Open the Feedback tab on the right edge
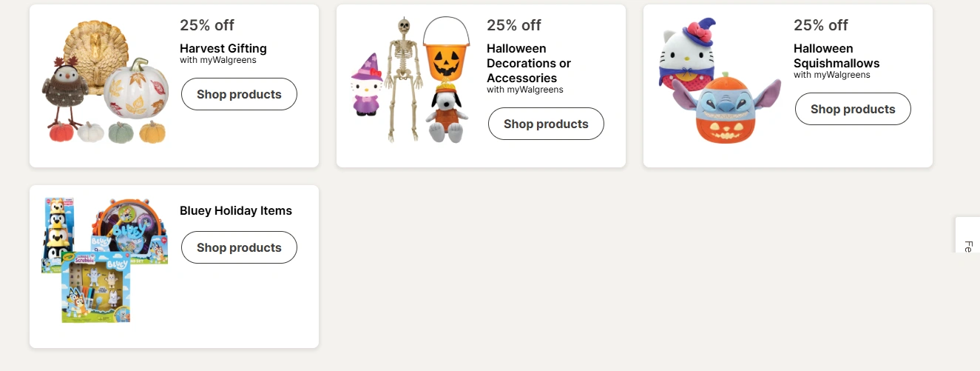Screen dimensions: 980x371 pos(968,235)
